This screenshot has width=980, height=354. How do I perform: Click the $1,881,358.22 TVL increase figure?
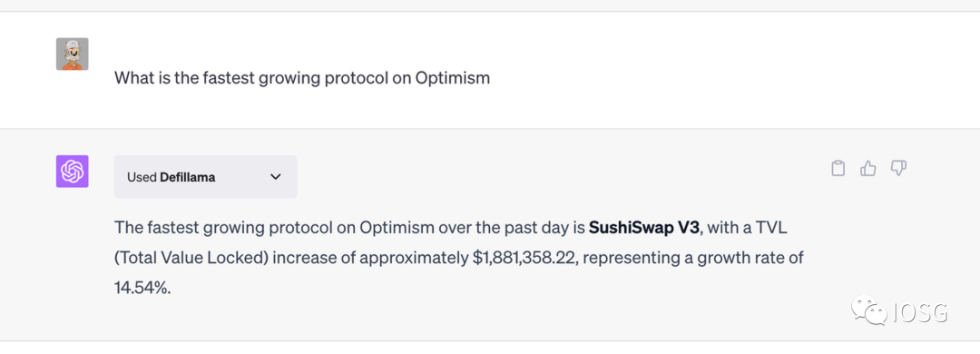[524, 258]
